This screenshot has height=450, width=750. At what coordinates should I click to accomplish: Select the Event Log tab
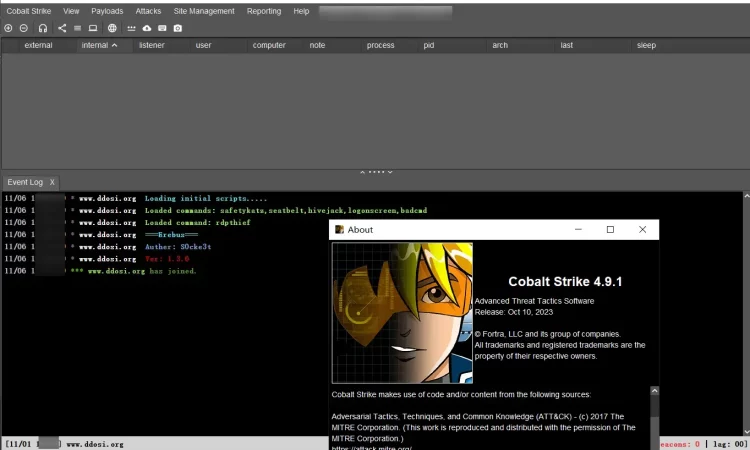(x=25, y=182)
